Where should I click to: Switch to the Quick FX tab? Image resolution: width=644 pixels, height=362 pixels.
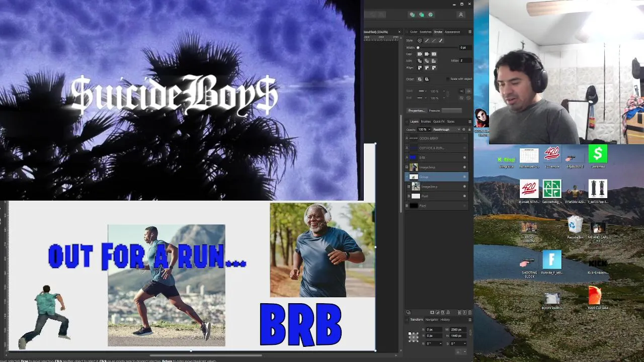pyautogui.click(x=439, y=121)
